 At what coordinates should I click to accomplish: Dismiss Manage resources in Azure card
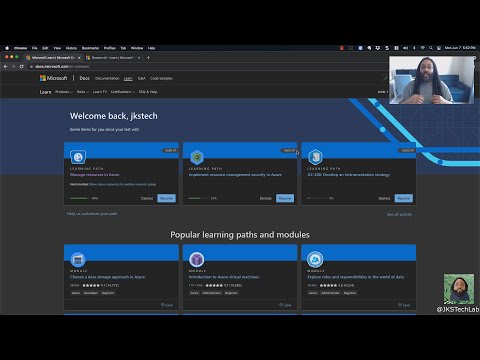147,198
